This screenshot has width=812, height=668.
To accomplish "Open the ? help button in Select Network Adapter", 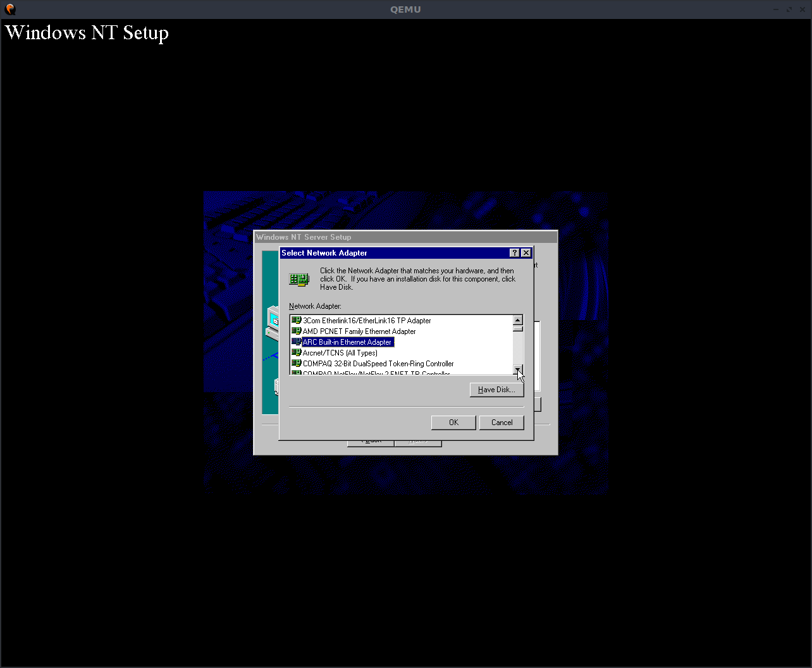I will 515,253.
